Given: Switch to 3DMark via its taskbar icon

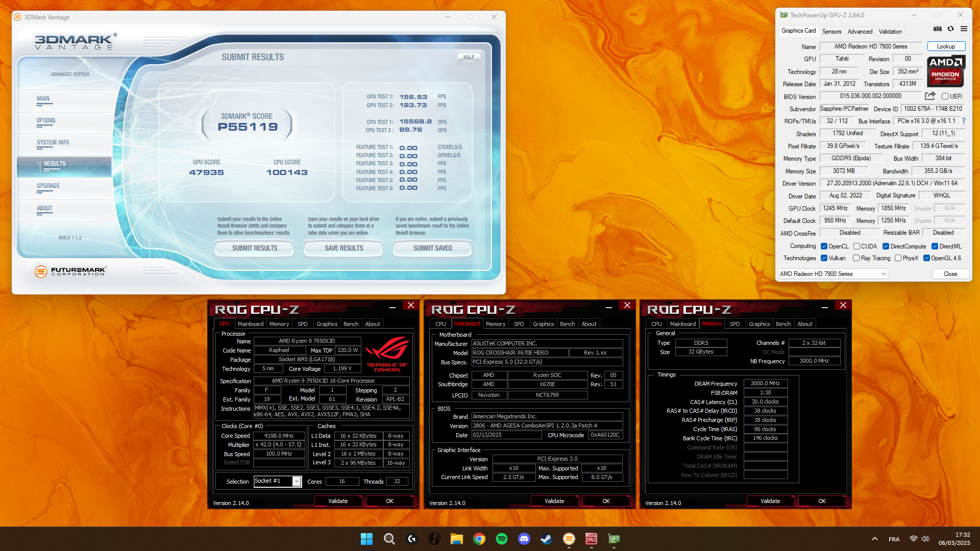Looking at the screenshot, I should point(569,539).
